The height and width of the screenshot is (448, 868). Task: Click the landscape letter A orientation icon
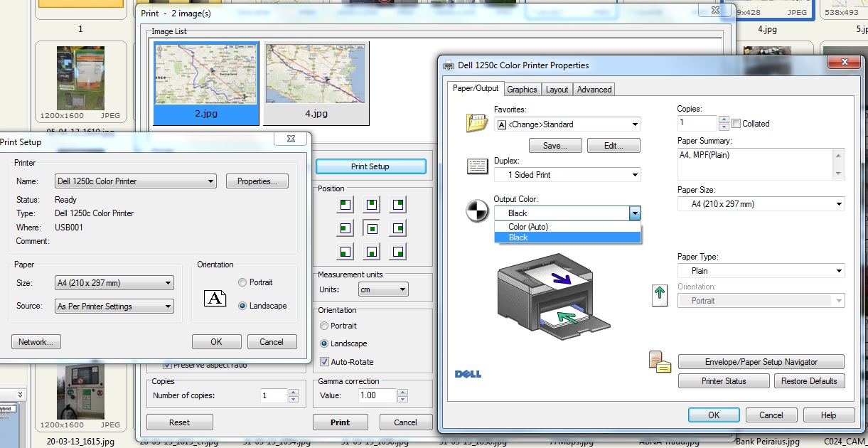(215, 298)
